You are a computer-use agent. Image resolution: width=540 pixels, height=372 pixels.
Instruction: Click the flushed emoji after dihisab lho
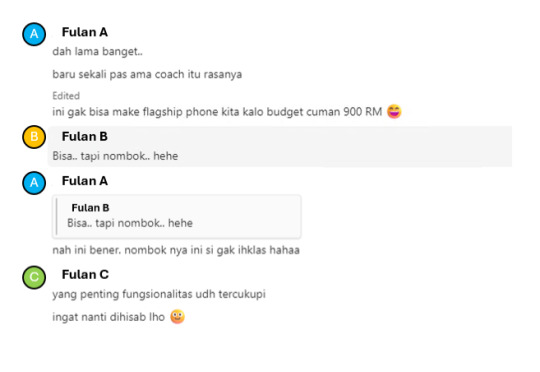pos(178,317)
